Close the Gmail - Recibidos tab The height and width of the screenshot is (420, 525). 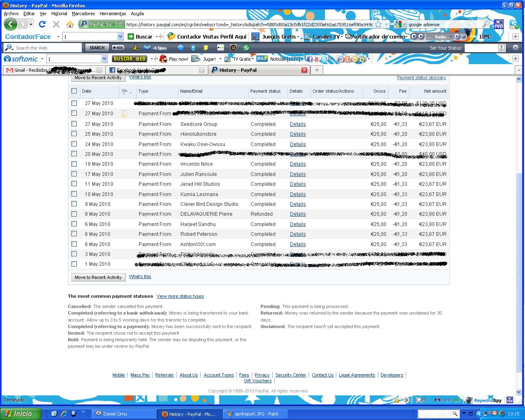click(x=99, y=70)
